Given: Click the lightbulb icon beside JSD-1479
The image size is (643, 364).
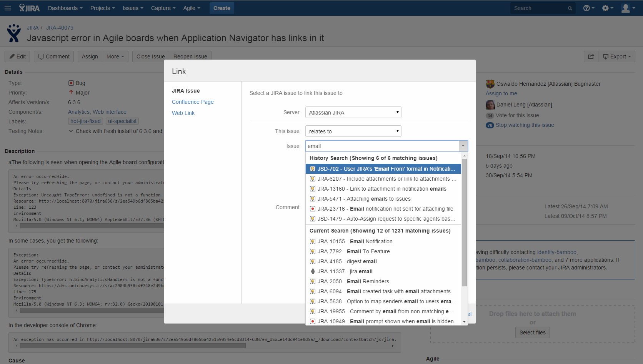Looking at the screenshot, I should tap(313, 219).
